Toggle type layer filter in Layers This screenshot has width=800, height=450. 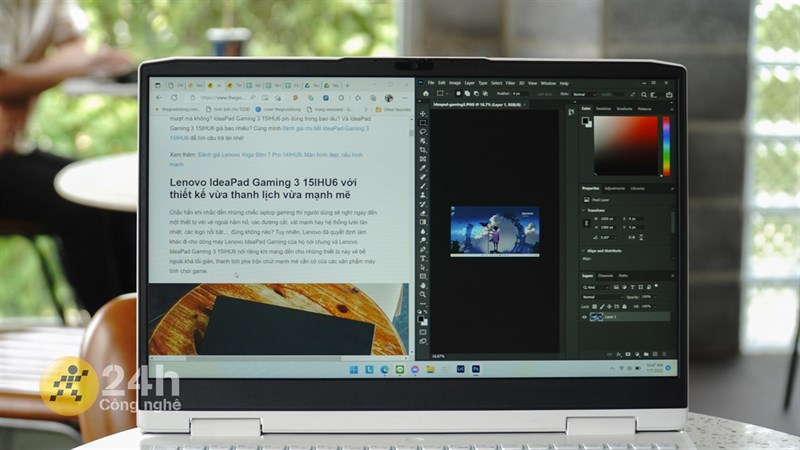(x=632, y=287)
